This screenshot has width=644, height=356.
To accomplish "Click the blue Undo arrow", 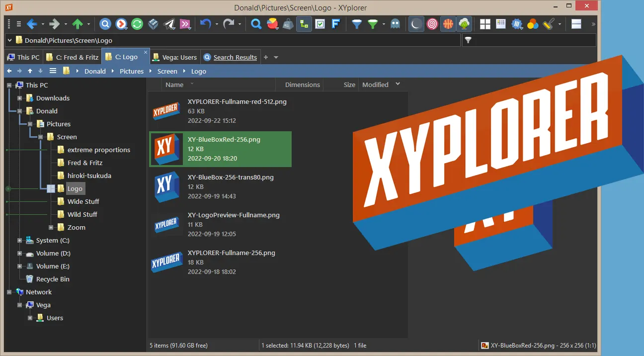I will [x=206, y=24].
